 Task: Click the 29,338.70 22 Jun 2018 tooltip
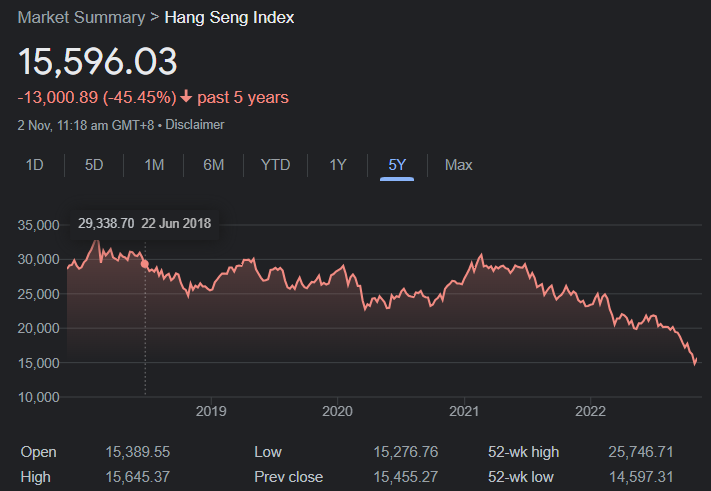pyautogui.click(x=144, y=224)
